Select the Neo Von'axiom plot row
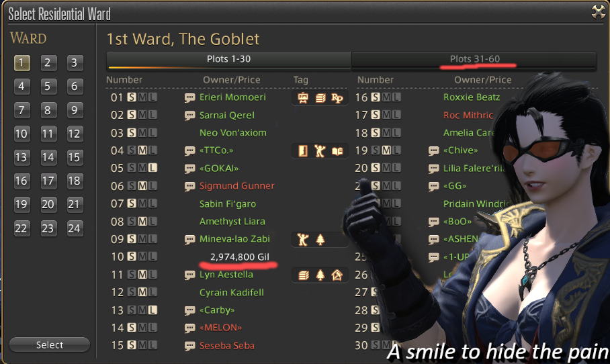The height and width of the screenshot is (364, 610). [227, 133]
